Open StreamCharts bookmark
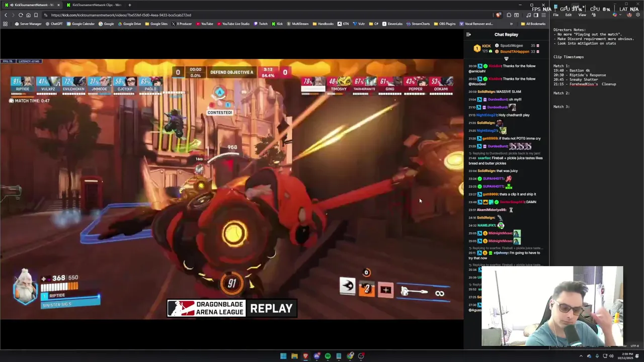 418,24
